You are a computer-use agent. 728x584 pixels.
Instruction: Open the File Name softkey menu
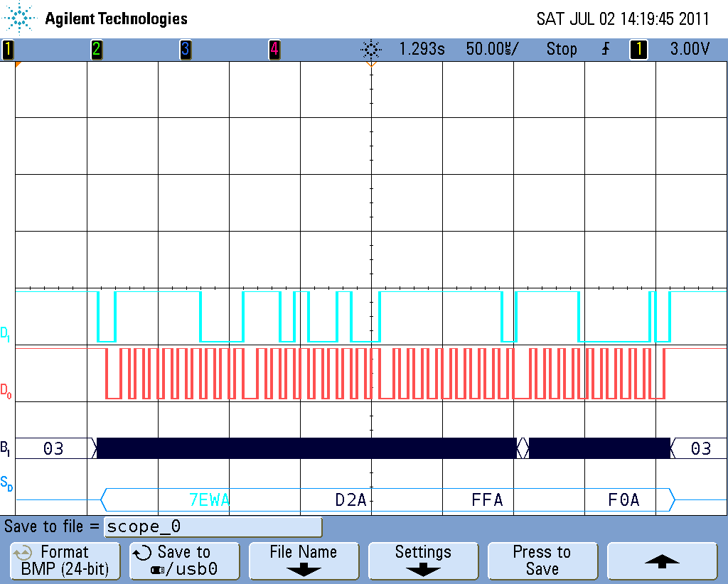click(x=303, y=561)
